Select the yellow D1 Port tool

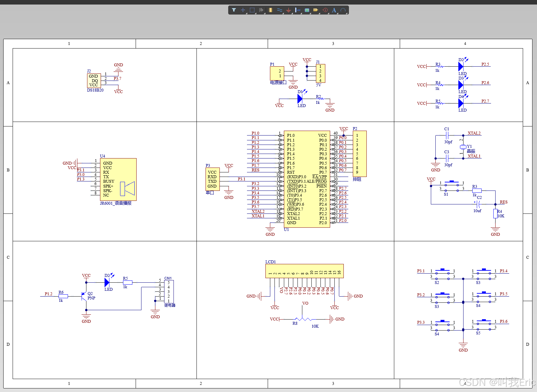(316, 10)
